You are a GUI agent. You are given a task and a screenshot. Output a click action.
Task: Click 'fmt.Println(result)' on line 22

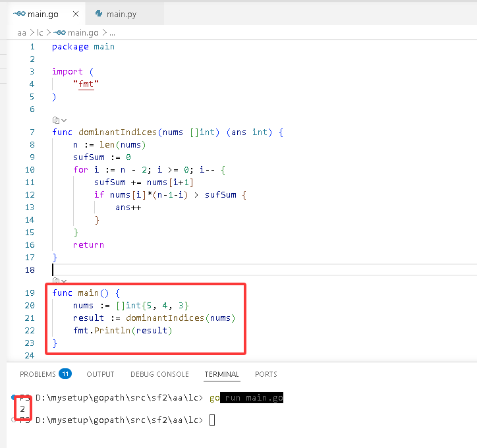pos(123,330)
